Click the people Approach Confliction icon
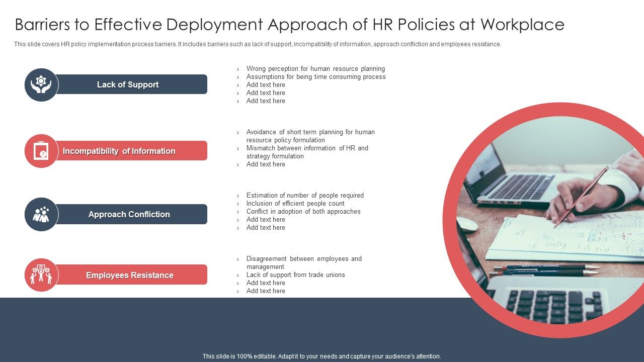The width and height of the screenshot is (644, 362). [41, 214]
